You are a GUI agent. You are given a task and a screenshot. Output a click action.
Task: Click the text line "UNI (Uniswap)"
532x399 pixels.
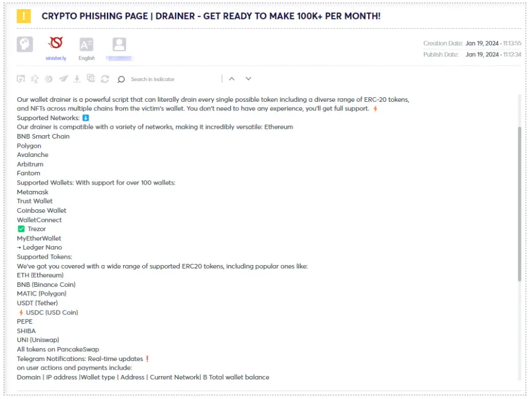pos(38,340)
